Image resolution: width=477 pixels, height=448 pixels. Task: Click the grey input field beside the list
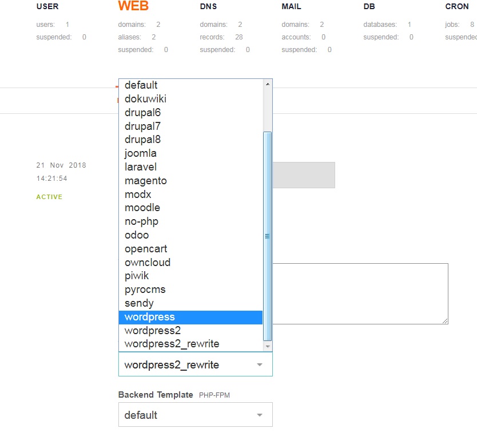click(304, 175)
